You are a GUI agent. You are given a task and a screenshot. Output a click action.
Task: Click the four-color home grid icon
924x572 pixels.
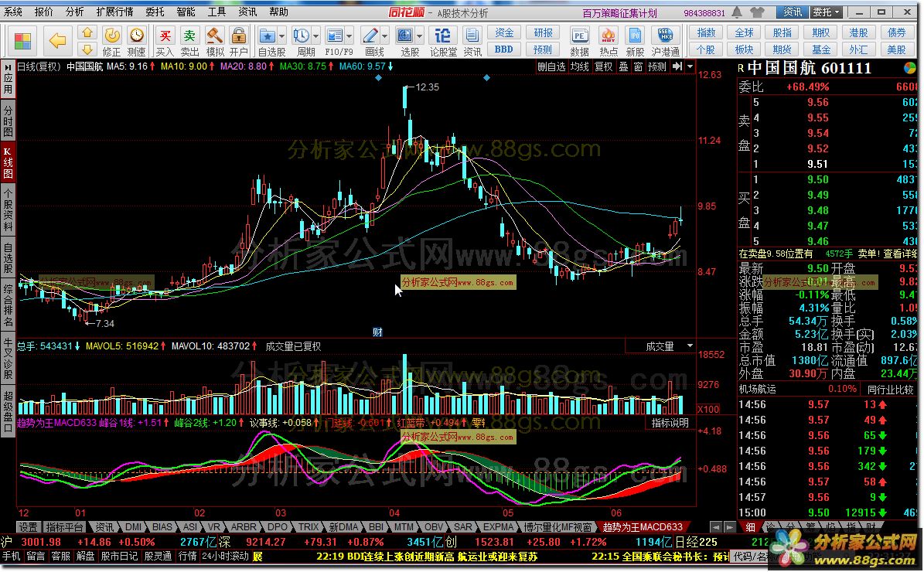[x=22, y=41]
